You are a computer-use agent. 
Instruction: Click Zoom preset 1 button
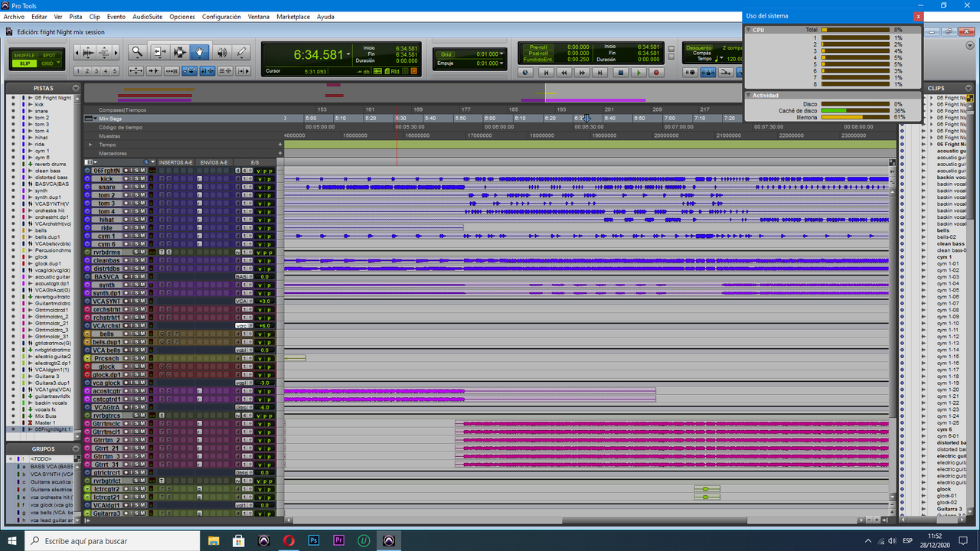pos(78,70)
